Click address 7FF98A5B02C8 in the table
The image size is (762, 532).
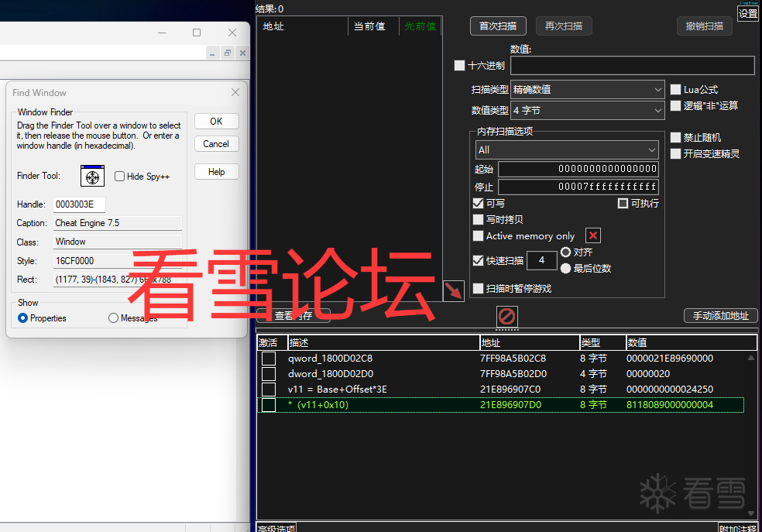pos(513,359)
